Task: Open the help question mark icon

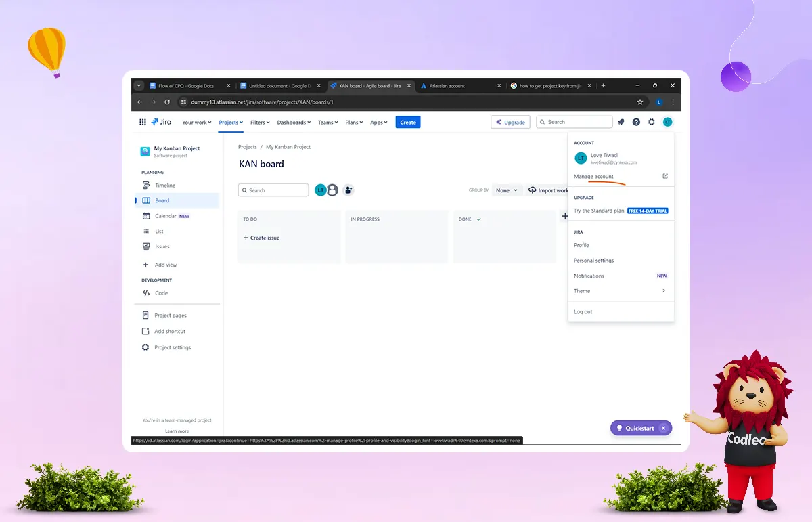Action: (636, 122)
